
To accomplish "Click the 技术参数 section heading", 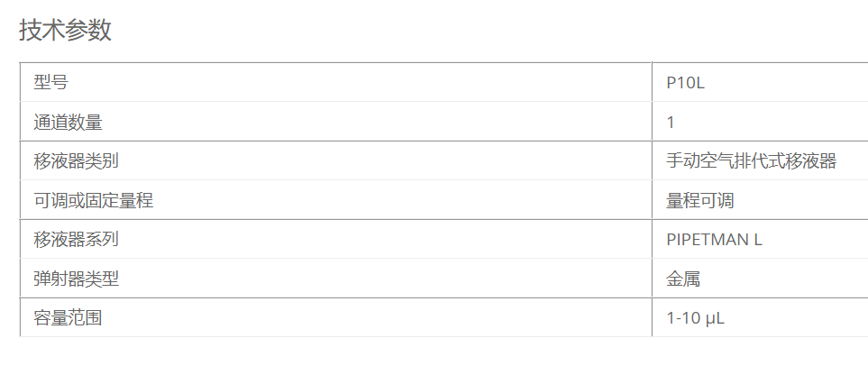I will pos(65,30).
